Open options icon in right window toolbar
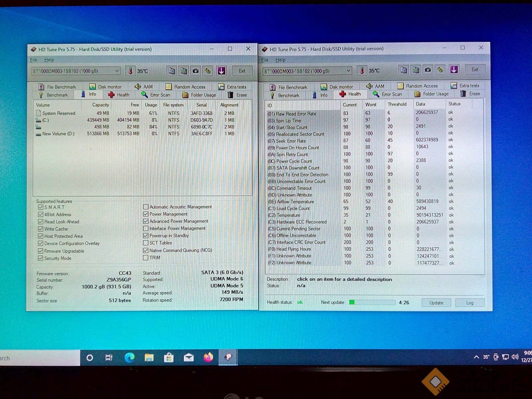The height and width of the screenshot is (399, 532). pos(440,70)
